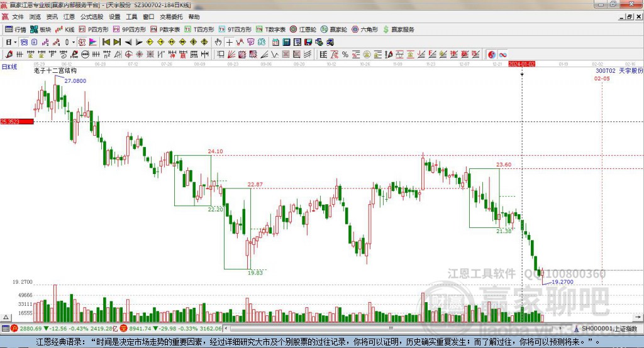Click the status bar grid icon
The height and width of the screenshot is (348, 644).
(x=5, y=329)
